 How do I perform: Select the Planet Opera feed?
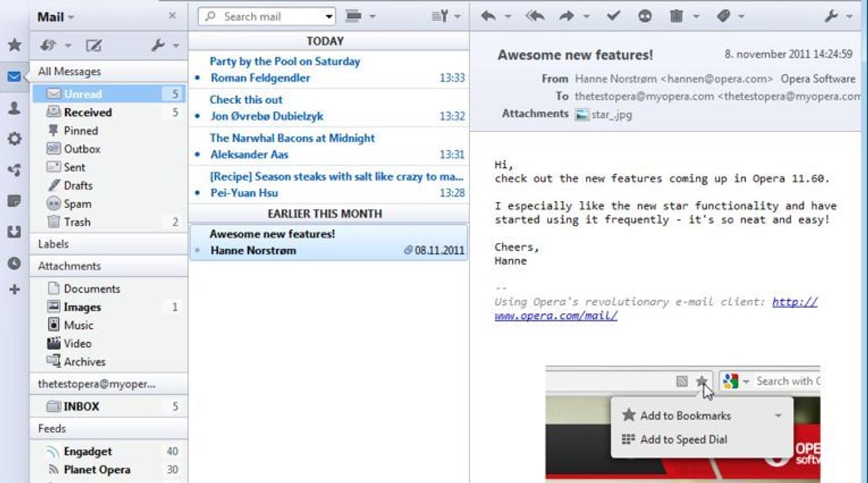[x=109, y=469]
